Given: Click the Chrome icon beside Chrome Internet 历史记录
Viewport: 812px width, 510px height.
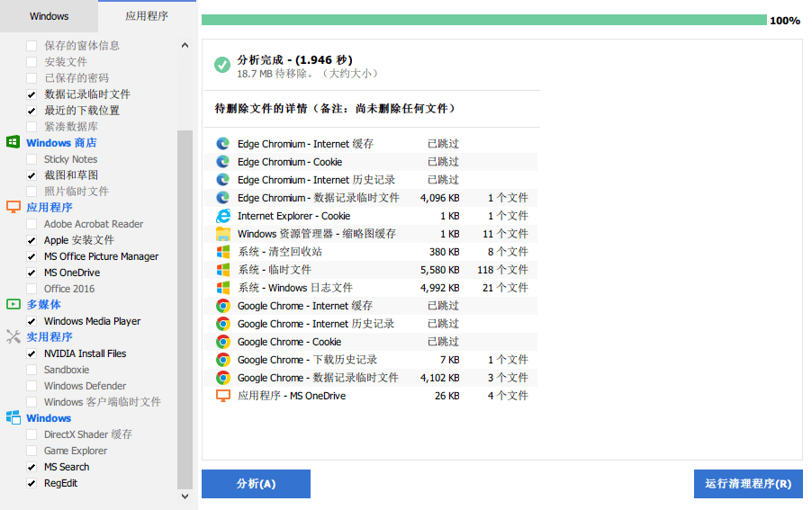Looking at the screenshot, I should pyautogui.click(x=222, y=324).
